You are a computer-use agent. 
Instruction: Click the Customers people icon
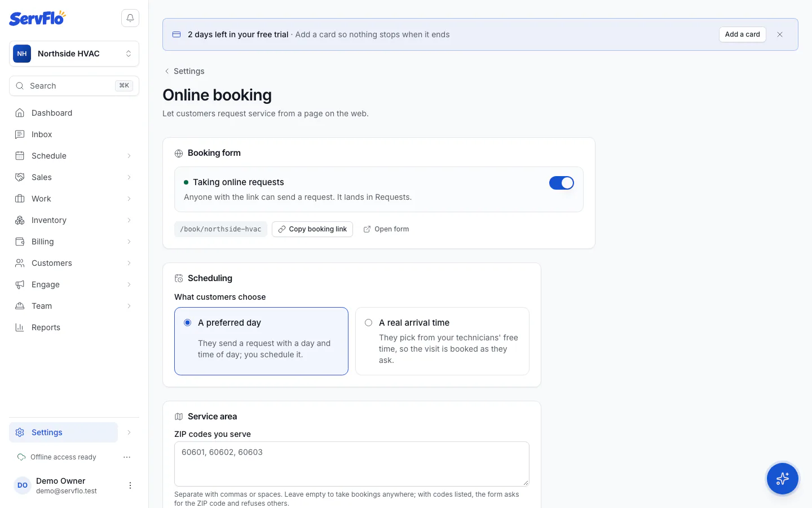point(20,263)
